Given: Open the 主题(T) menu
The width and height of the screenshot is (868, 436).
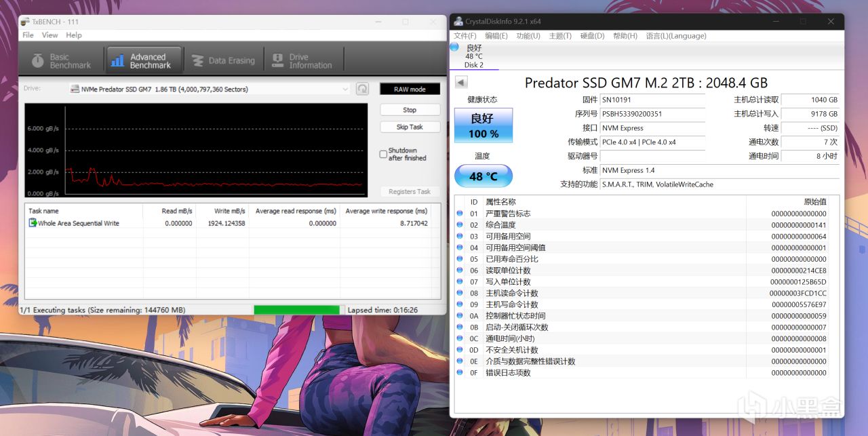Looking at the screenshot, I should pos(560,36).
